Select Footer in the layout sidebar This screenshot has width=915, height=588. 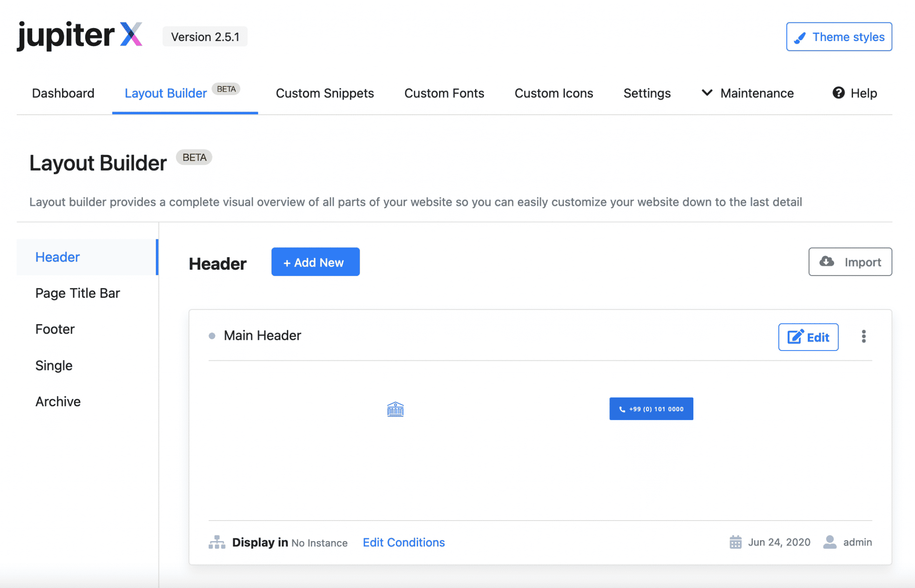tap(55, 329)
